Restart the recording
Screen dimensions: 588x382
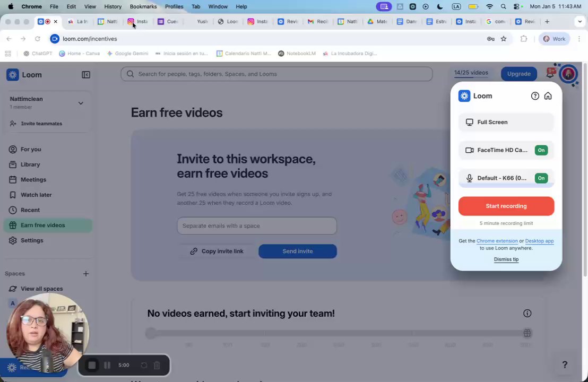[x=144, y=365]
